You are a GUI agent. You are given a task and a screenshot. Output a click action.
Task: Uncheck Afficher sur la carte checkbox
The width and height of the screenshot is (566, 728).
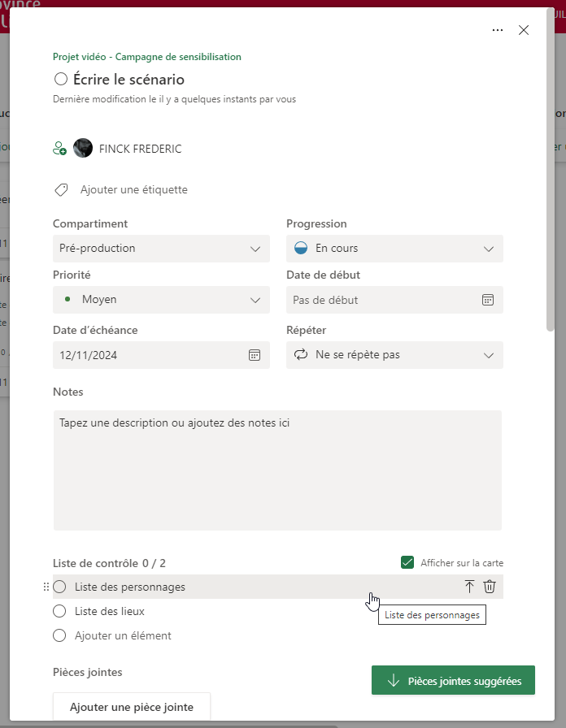(x=407, y=562)
